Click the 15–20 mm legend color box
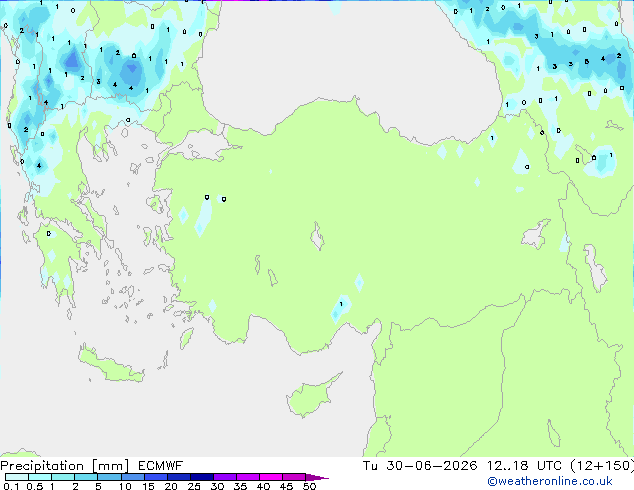The height and width of the screenshot is (490, 634). (x=155, y=477)
